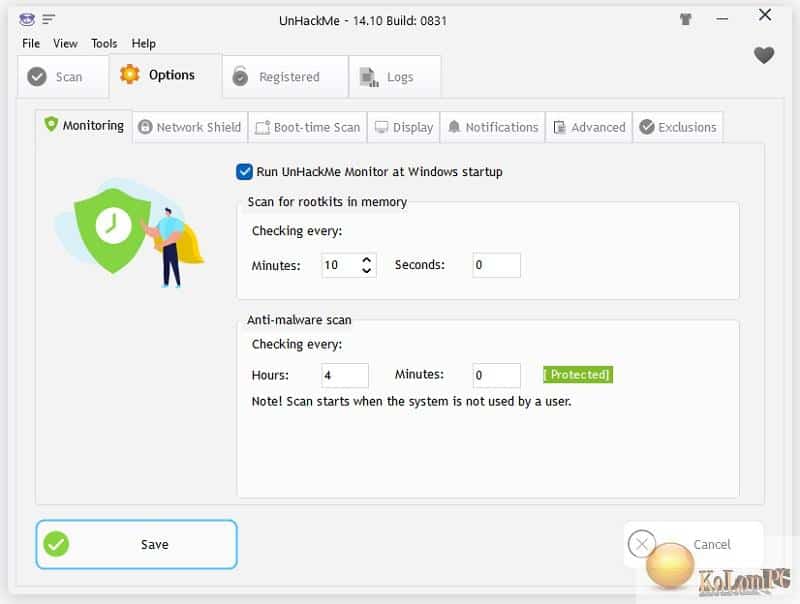
Task: Click the rootkit scan Seconds field
Action: click(496, 265)
